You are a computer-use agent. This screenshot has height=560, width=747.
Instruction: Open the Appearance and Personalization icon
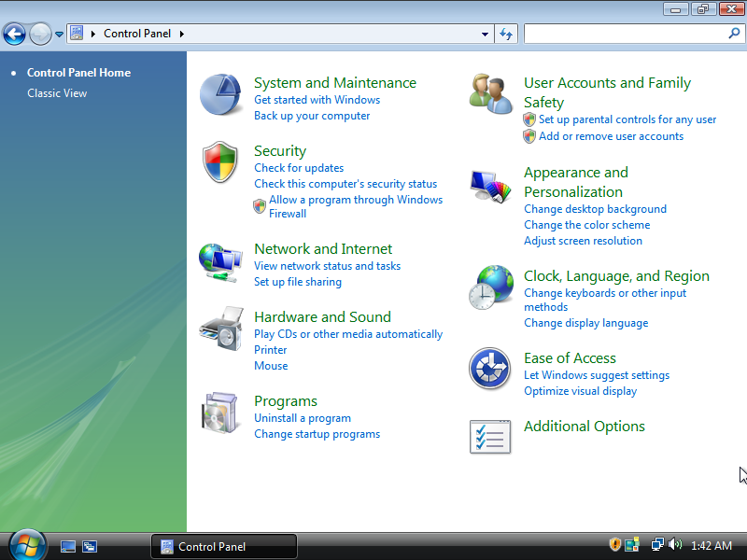[490, 185]
